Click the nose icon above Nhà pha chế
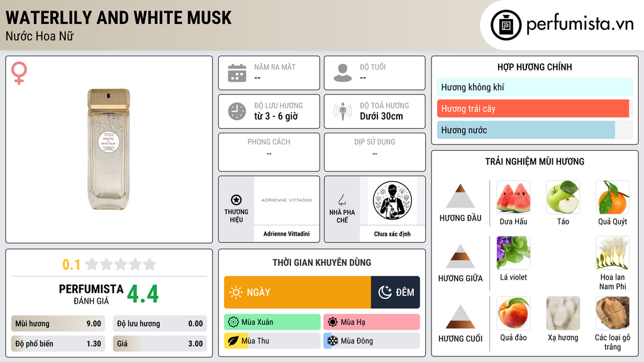 341,200
